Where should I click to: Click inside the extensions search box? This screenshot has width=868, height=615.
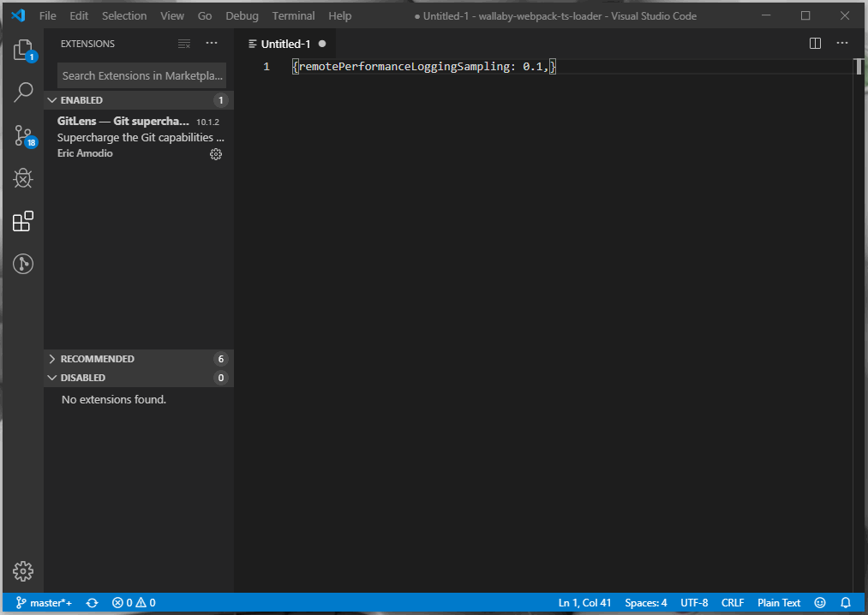pyautogui.click(x=140, y=75)
